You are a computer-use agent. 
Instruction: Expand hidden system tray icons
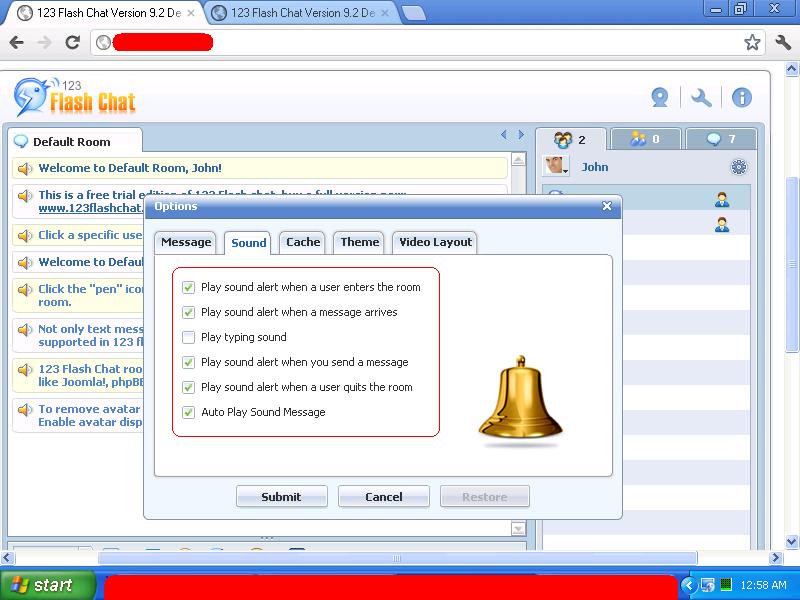click(689, 585)
